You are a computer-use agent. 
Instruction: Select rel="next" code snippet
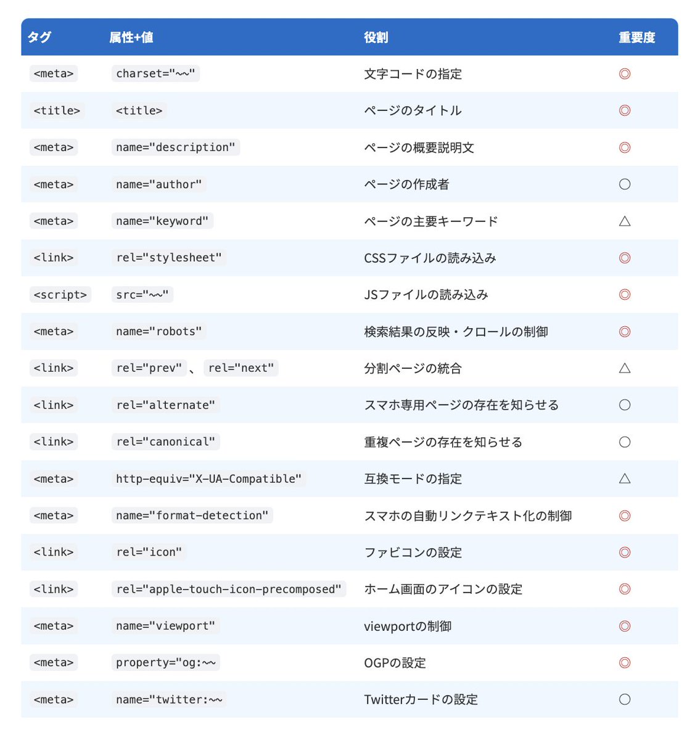pos(241,368)
